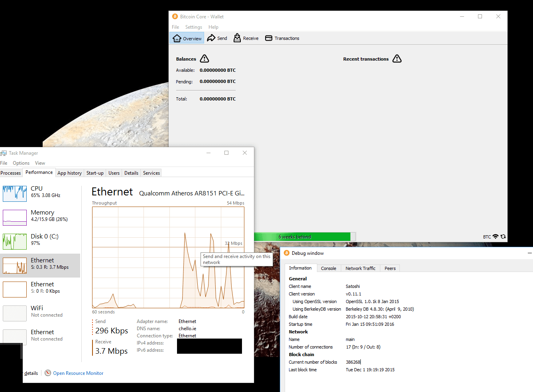Select the idle Ethernet 0 Kbps list entry
The image size is (533, 392).
(40, 290)
